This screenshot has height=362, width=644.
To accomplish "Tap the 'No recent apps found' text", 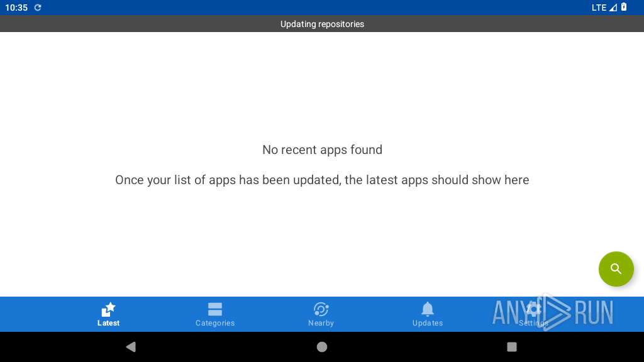I will point(322,150).
